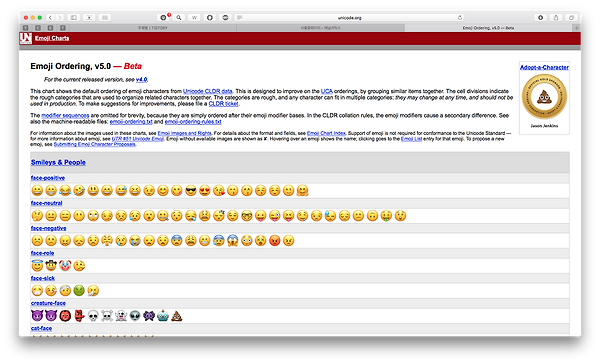Click the face screaming in fear emoji

pyautogui.click(x=233, y=241)
